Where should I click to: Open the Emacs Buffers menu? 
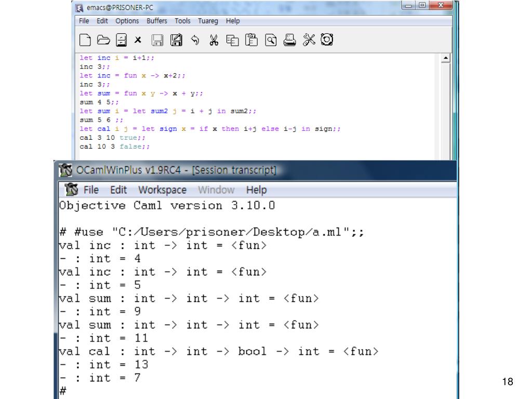pyautogui.click(x=157, y=21)
